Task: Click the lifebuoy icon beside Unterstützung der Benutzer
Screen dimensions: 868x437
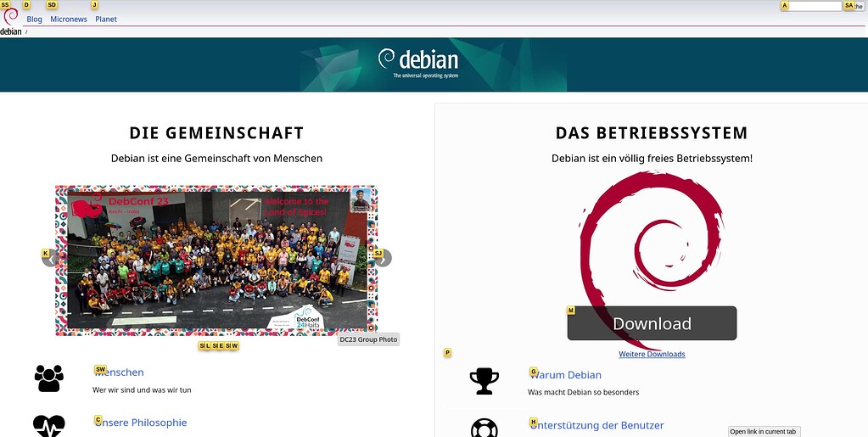Action: click(x=484, y=427)
